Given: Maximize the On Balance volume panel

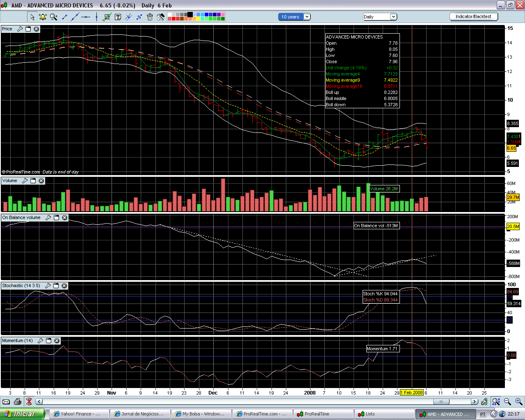Looking at the screenshot, I should [57, 217].
